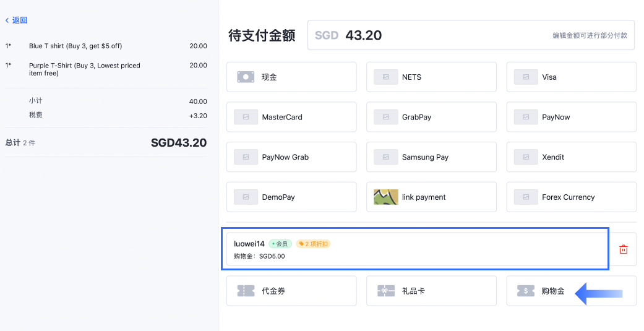Screen dimensions: 644x331
Task: Click the 待支付金额 heading
Action: [262, 35]
